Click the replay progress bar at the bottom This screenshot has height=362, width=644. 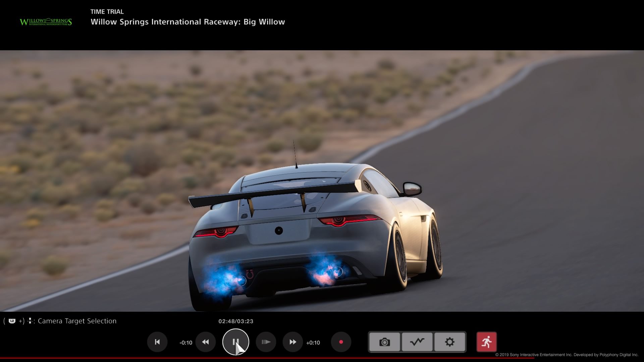point(322,358)
